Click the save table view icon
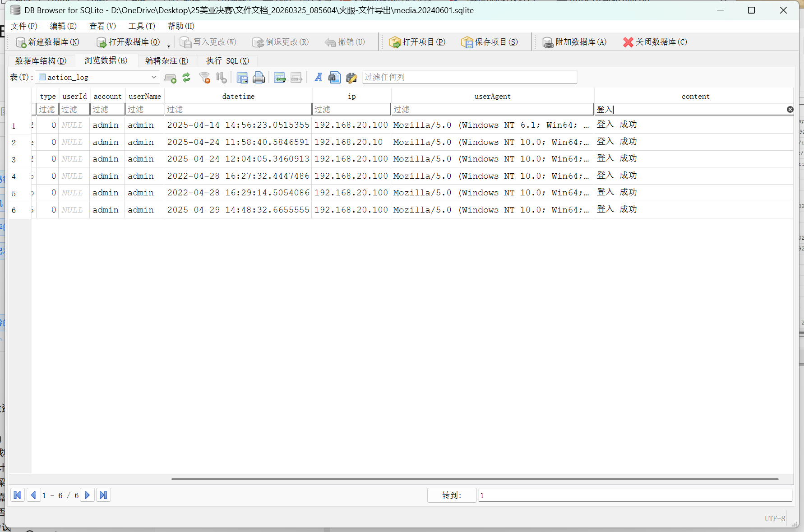 click(x=242, y=78)
